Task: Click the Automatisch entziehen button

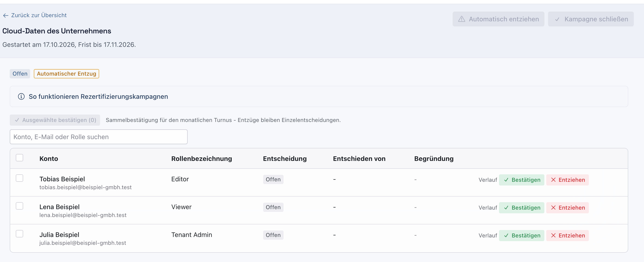Action: (x=498, y=19)
